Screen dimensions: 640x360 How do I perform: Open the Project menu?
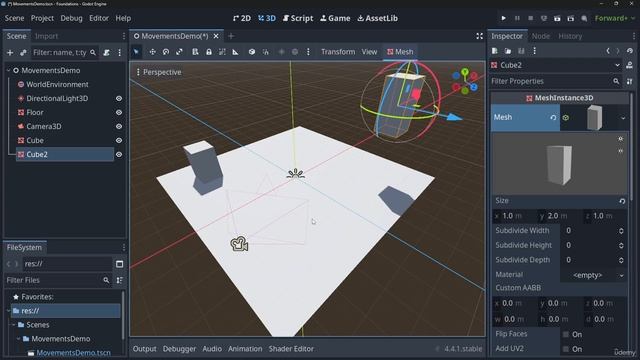point(42,18)
